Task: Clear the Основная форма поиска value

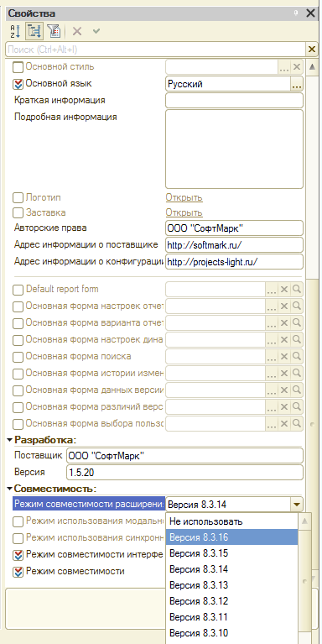Action: tap(284, 357)
